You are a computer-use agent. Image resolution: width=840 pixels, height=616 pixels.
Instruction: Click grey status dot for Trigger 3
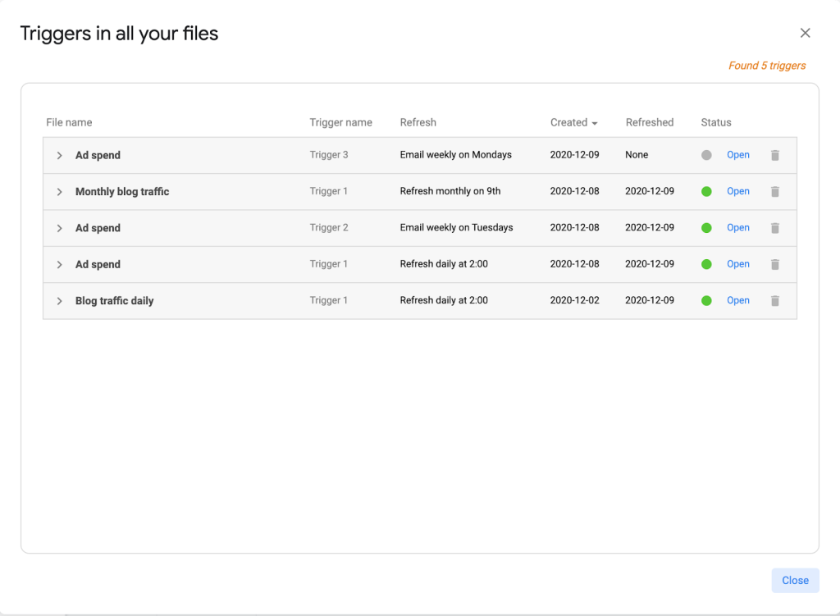(706, 155)
